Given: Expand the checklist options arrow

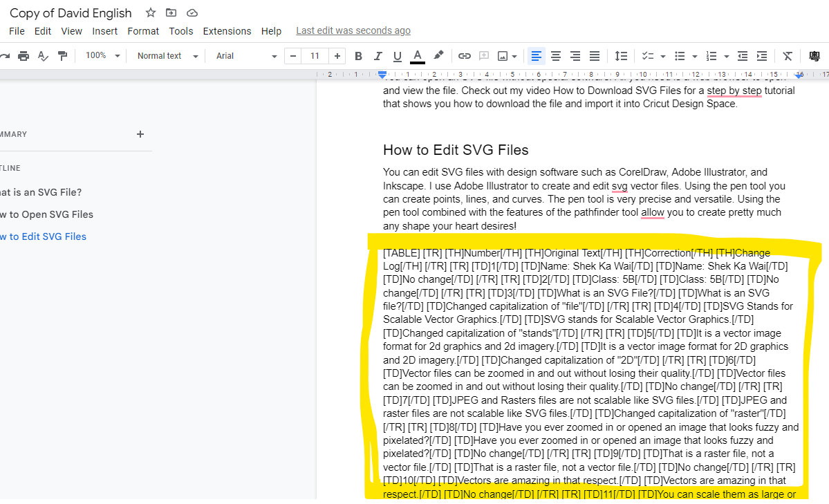Looking at the screenshot, I should pyautogui.click(x=663, y=56).
